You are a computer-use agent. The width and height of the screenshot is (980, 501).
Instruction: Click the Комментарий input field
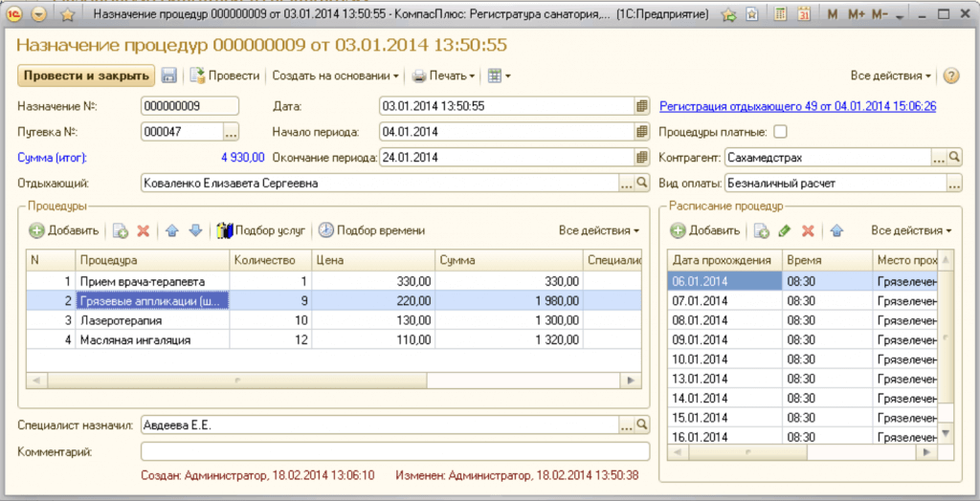point(395,451)
